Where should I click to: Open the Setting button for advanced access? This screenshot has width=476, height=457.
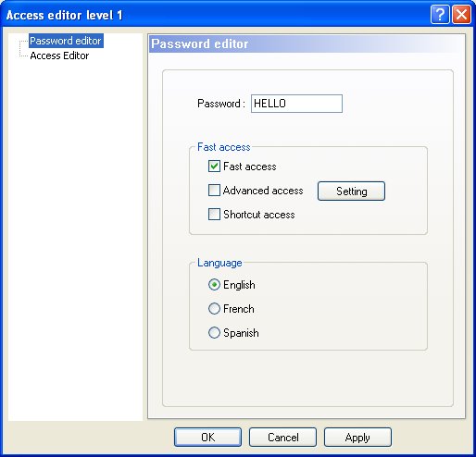351,191
